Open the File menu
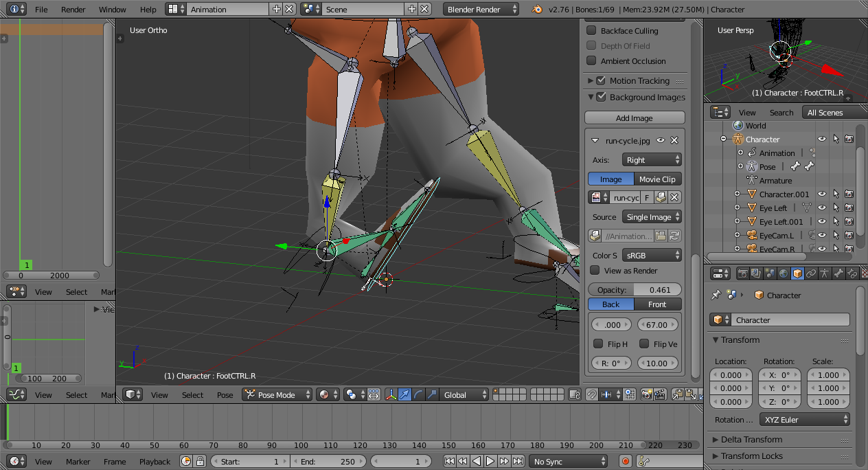Viewport: 868px width, 470px height. (41, 10)
